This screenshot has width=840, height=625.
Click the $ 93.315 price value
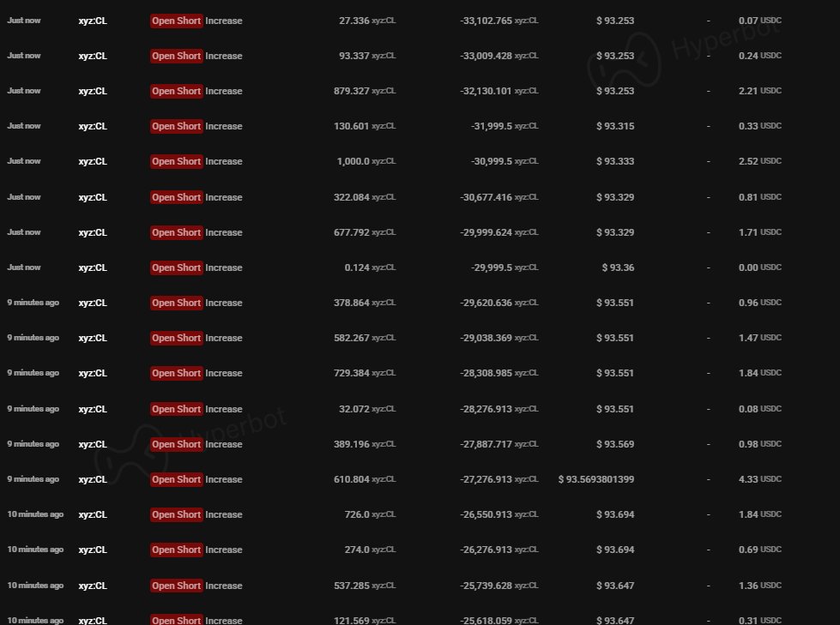pos(615,126)
